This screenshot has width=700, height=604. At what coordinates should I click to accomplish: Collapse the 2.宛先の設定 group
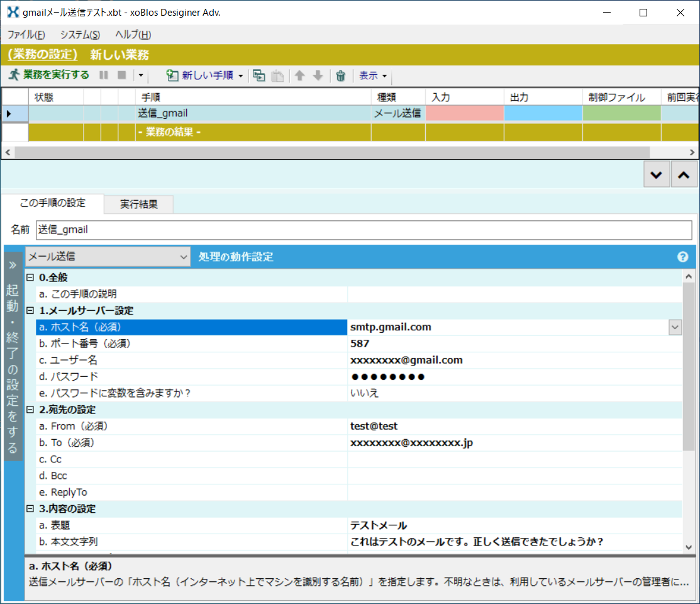[29, 409]
